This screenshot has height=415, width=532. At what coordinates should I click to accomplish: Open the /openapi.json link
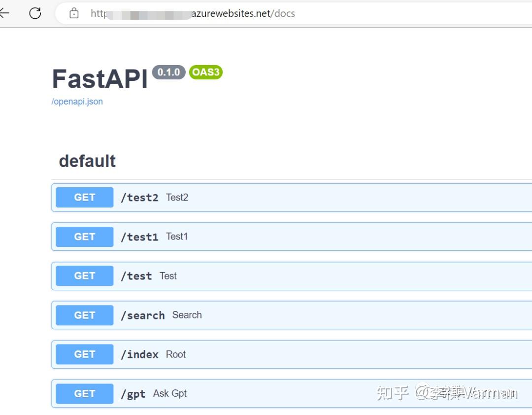77,101
